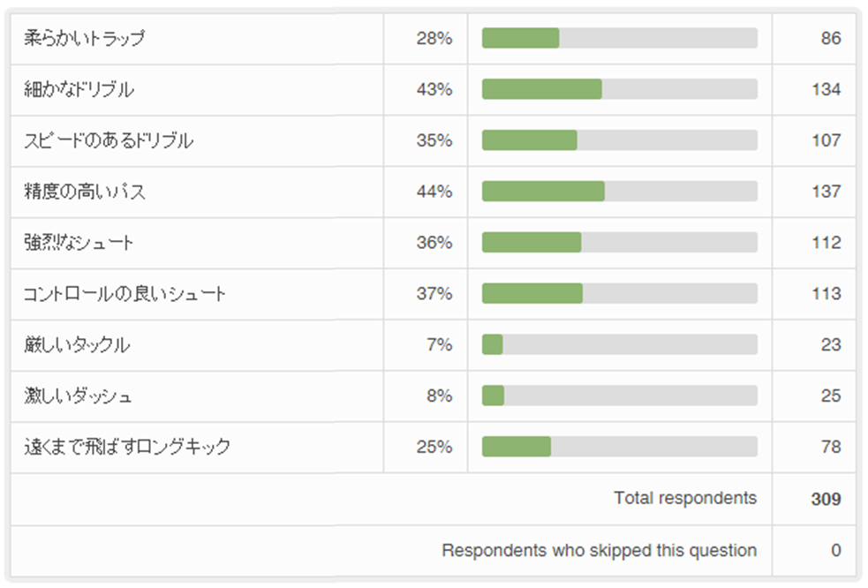
Task: Click the 厳しいタックル label
Action: [77, 345]
